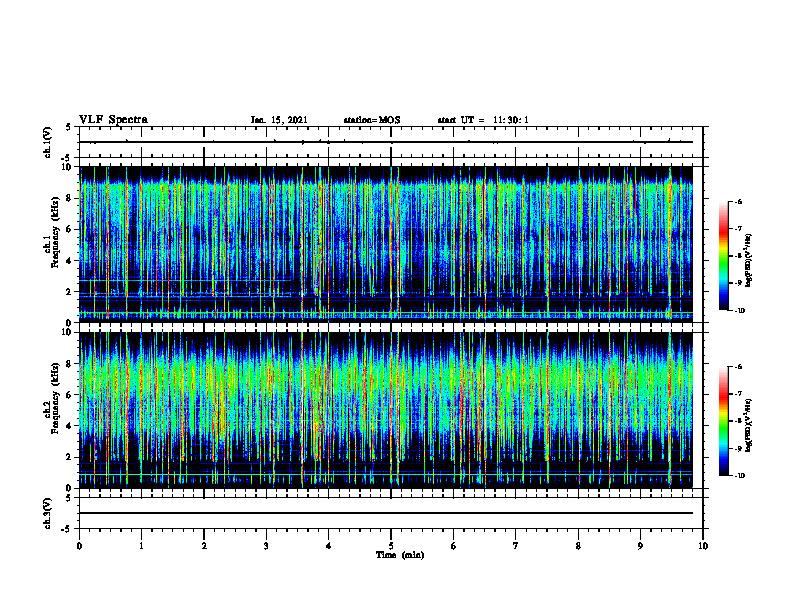This screenshot has height=612, width=792.
Task: Click the "Time (min)" x-axis label
Action: 400,555
